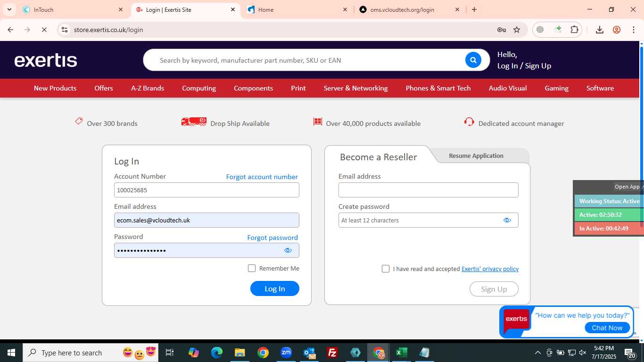Open New Products menu

click(x=55, y=88)
